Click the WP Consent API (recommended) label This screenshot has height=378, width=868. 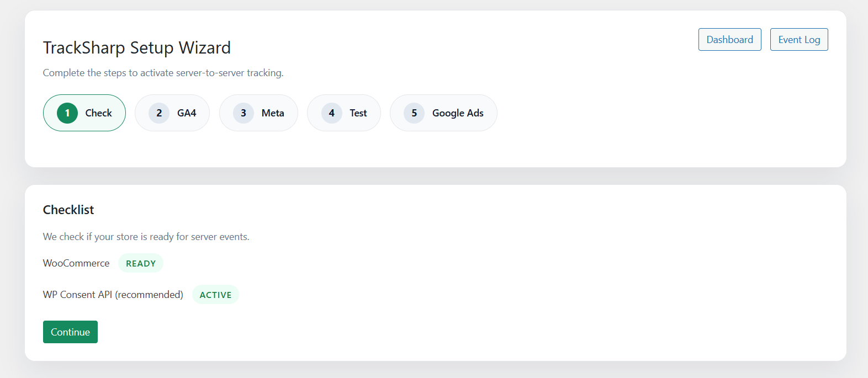pos(113,294)
